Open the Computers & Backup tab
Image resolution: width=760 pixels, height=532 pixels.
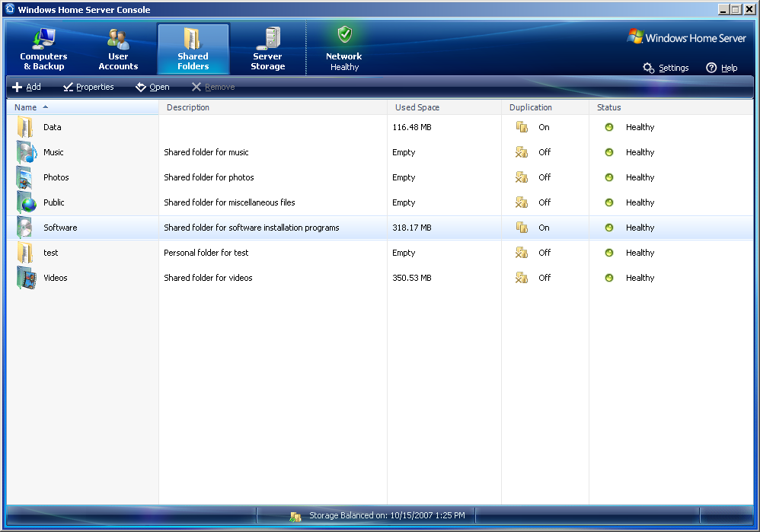pyautogui.click(x=43, y=49)
